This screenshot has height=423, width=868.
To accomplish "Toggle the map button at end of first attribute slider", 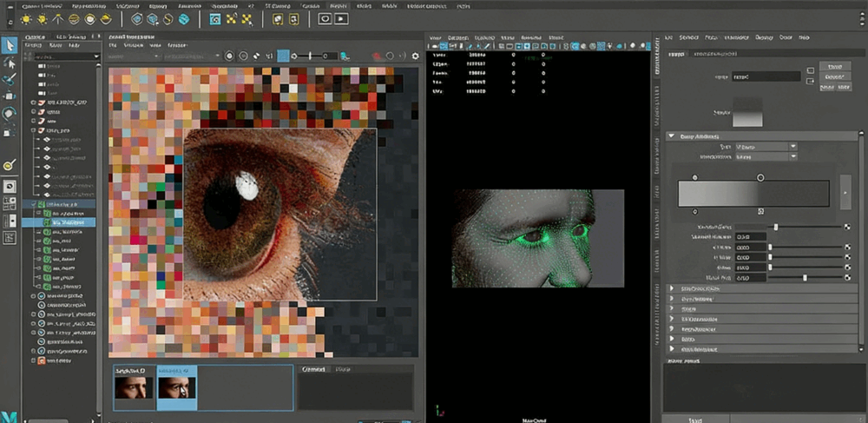I will point(847,227).
